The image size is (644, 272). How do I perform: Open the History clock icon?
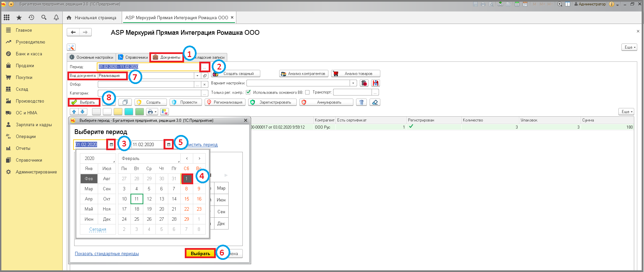(x=31, y=18)
